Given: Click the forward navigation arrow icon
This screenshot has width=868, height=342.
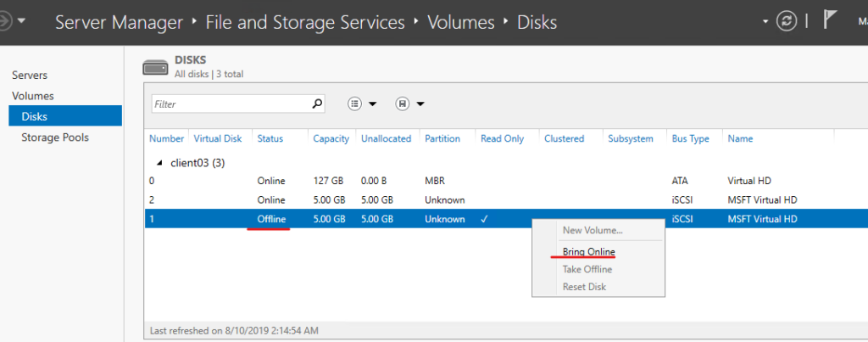Looking at the screenshot, I should pos(4,22).
